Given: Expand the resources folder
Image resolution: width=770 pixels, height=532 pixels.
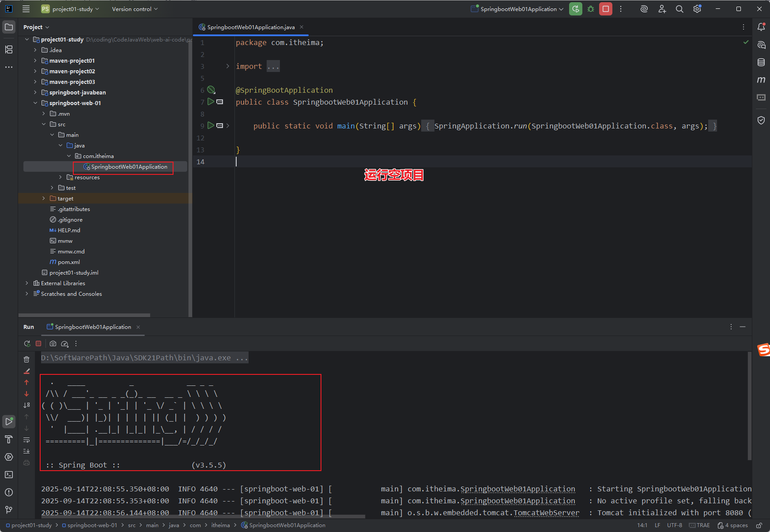Looking at the screenshot, I should [60, 177].
